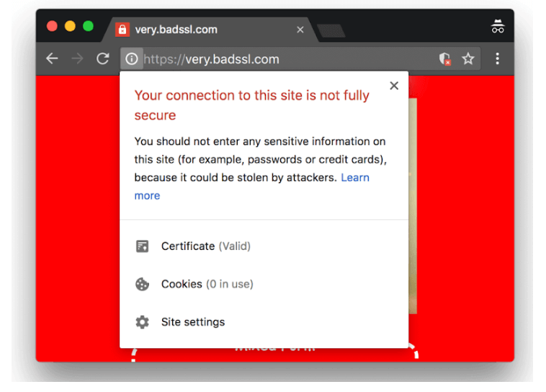Image resolution: width=546 pixels, height=392 pixels.
Task: Bookmark this page with the star icon
Action: tap(468, 59)
